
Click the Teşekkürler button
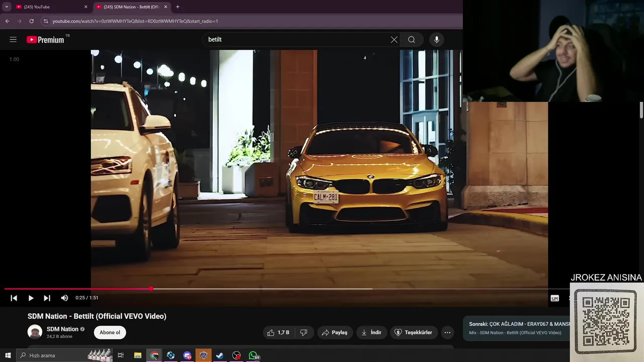coord(414,333)
